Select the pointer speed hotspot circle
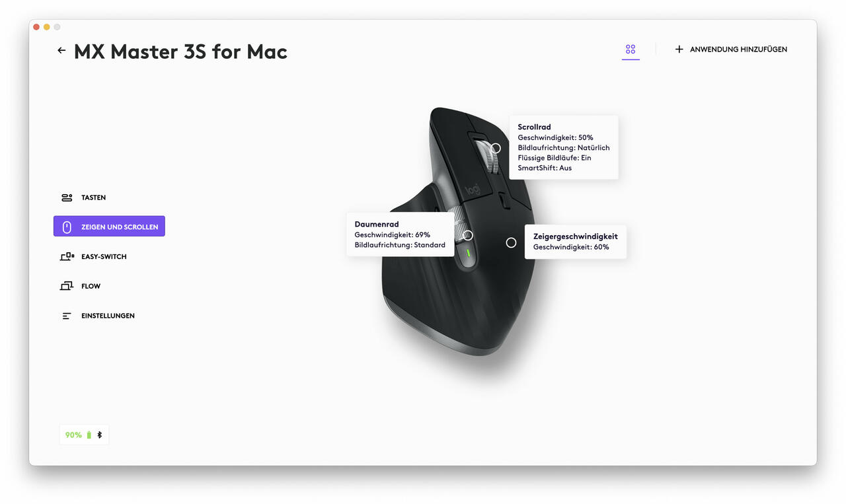The height and width of the screenshot is (504, 846). click(x=511, y=243)
